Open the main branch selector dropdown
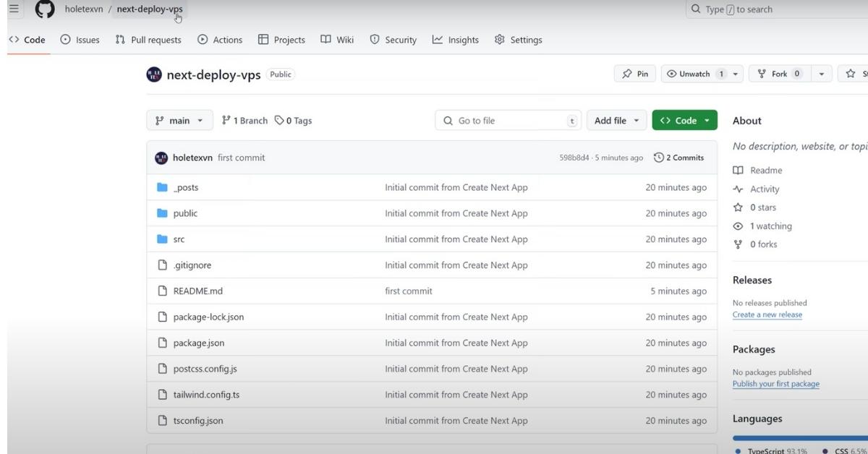868x454 pixels. click(x=179, y=121)
